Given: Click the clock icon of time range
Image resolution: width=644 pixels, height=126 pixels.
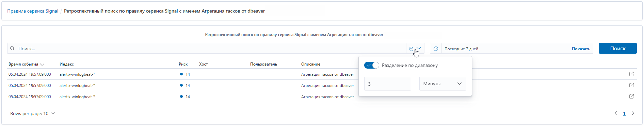Looking at the screenshot, I should (x=436, y=49).
